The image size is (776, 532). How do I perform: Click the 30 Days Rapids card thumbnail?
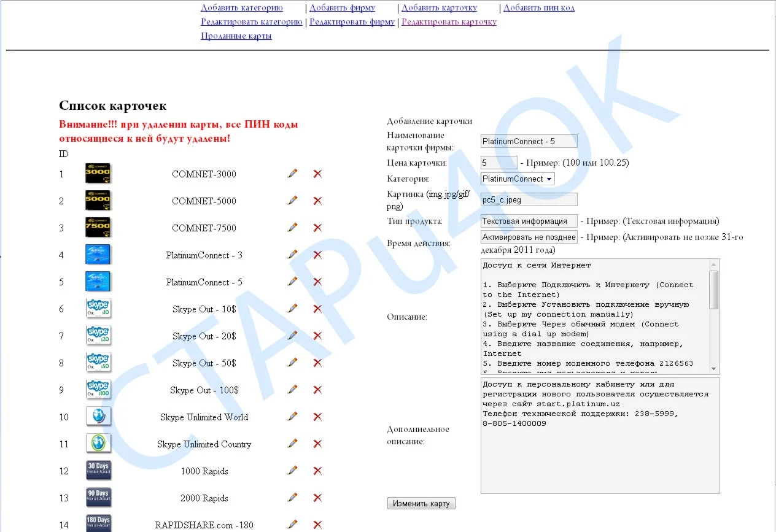point(98,471)
